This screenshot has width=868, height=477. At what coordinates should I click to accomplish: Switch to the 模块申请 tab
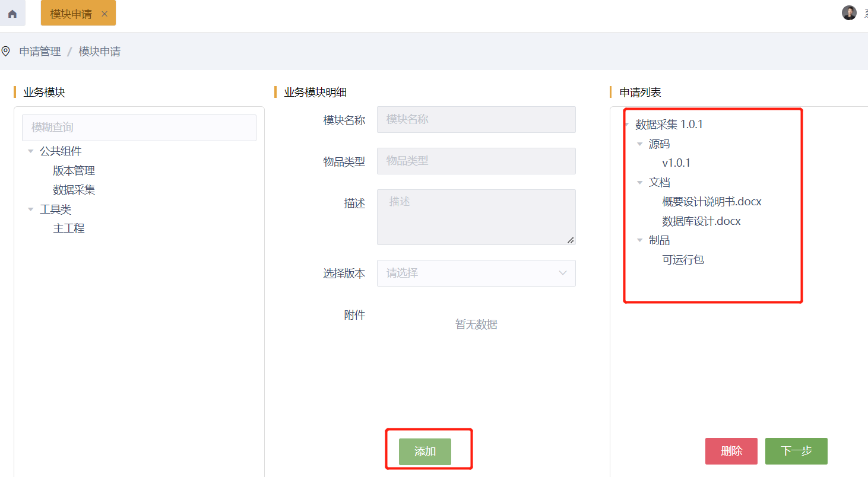coord(71,14)
